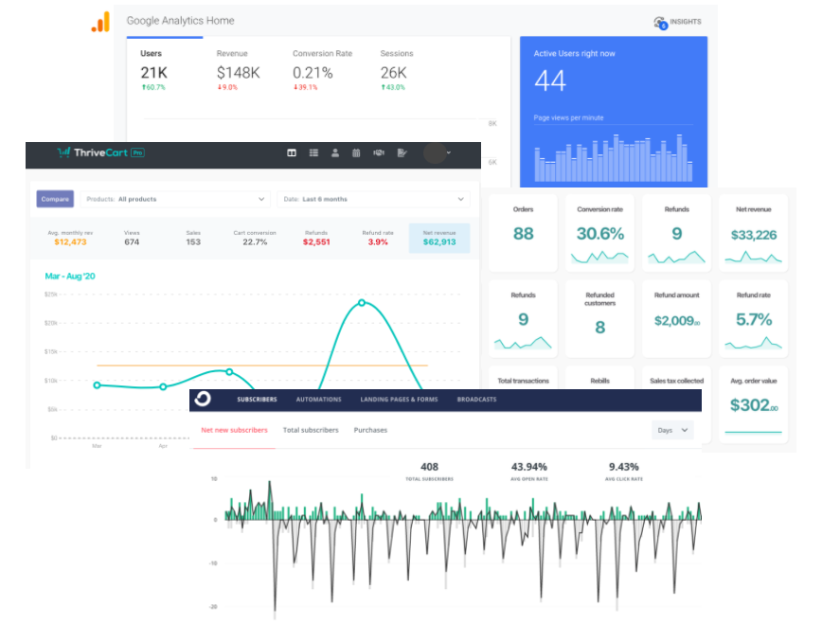The width and height of the screenshot is (840, 625).
Task: Click the Refund rate 5.7% sparkline
Action: tap(753, 343)
